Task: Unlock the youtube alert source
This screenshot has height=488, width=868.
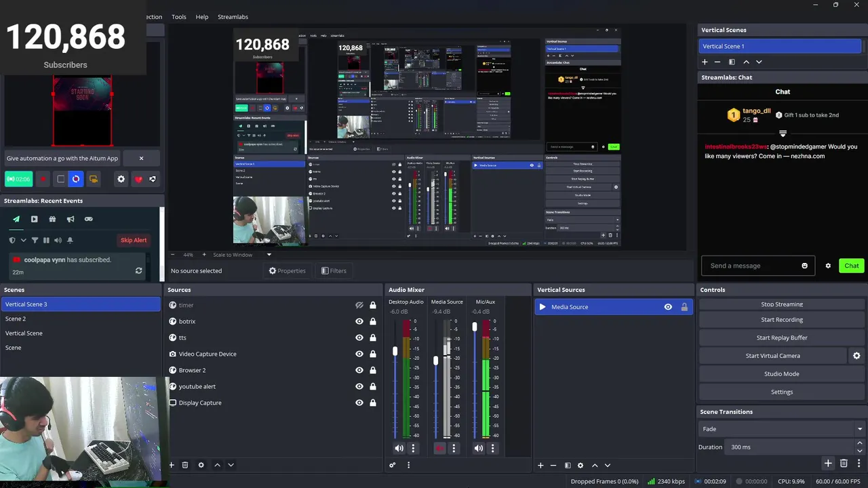Action: pos(373,386)
